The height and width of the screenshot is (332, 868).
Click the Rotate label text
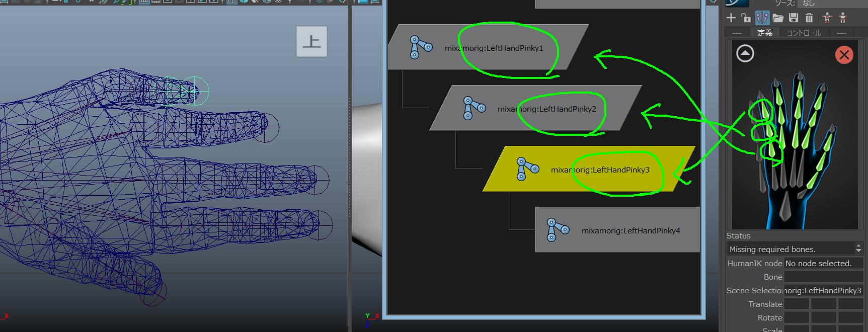coord(770,317)
